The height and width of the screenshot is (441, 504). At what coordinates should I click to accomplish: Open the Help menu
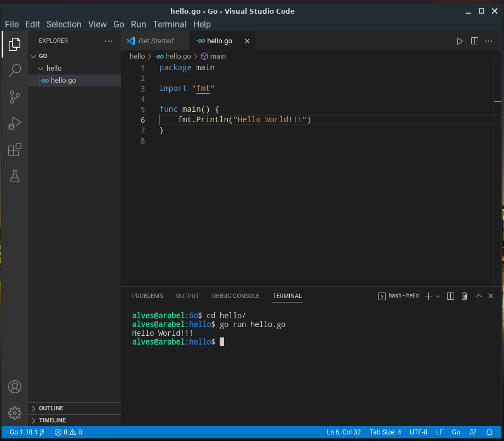point(202,25)
